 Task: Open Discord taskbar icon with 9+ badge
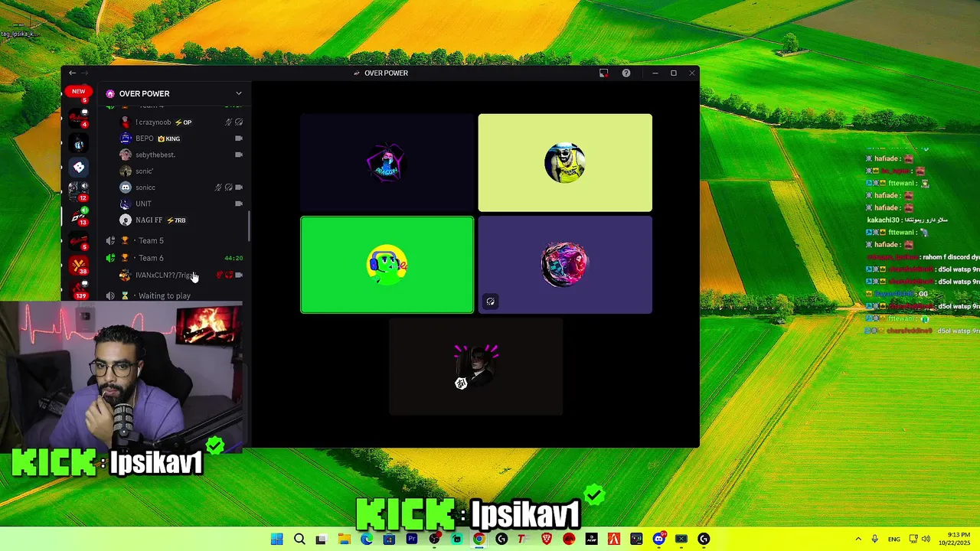click(x=659, y=539)
